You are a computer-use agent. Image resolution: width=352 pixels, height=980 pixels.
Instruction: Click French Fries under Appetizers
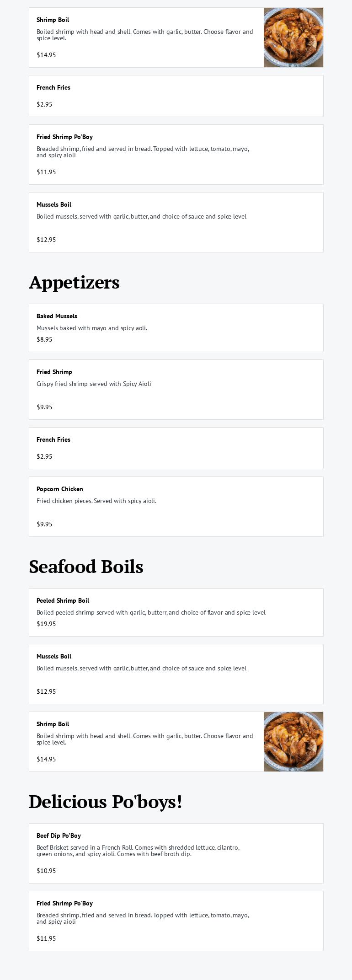coord(176,448)
